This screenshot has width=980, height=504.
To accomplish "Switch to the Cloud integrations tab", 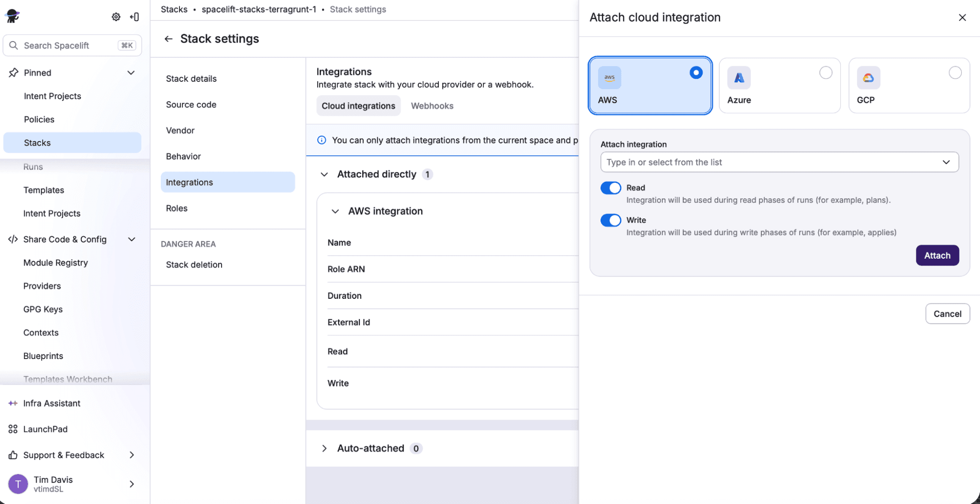I will (358, 106).
